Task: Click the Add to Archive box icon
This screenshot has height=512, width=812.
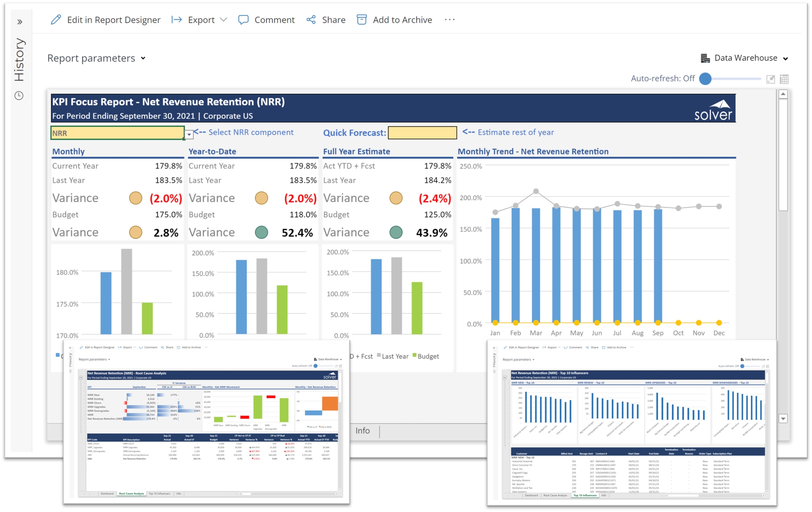Action: pyautogui.click(x=362, y=20)
